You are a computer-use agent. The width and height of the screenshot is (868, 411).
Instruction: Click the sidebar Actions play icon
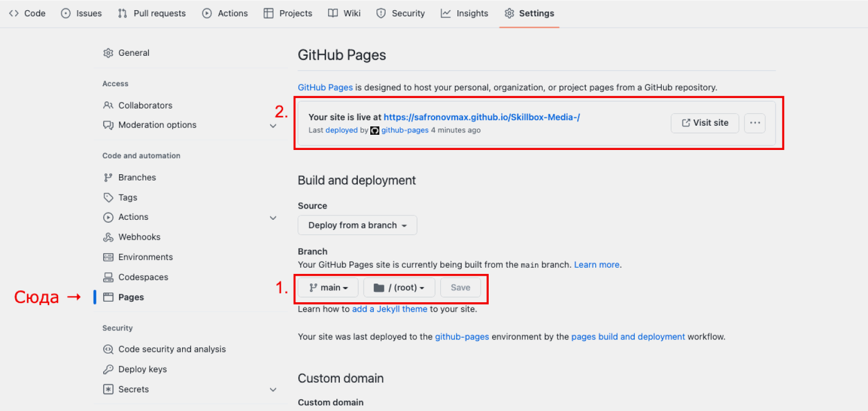click(x=108, y=217)
